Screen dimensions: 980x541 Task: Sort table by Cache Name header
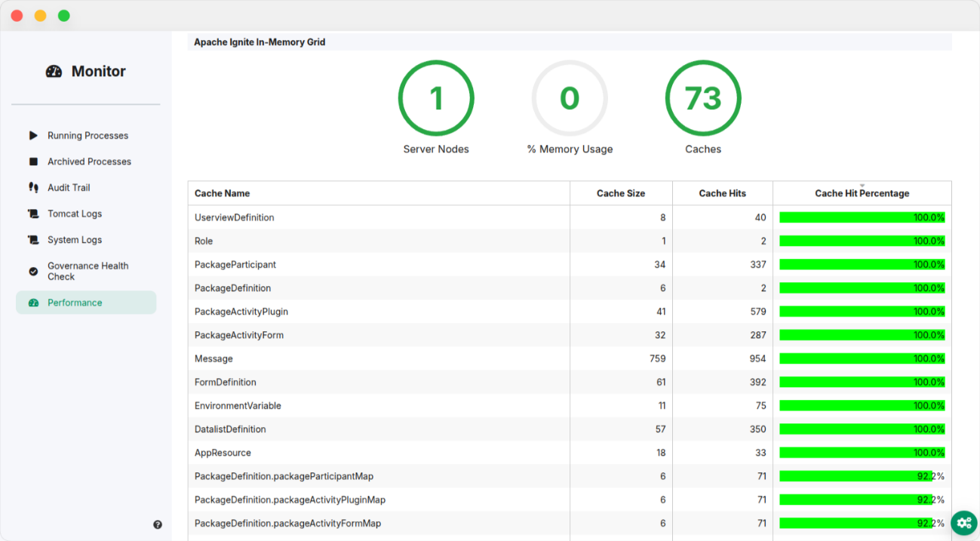tap(223, 193)
